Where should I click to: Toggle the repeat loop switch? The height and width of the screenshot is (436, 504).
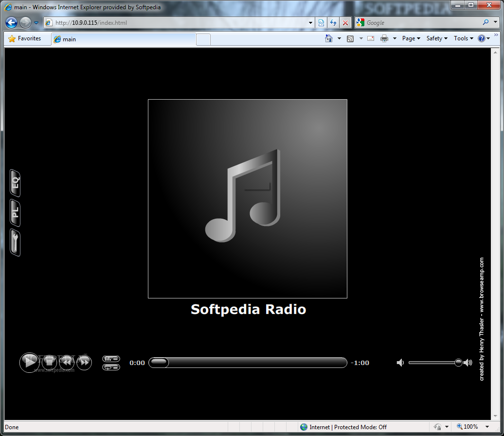(111, 367)
